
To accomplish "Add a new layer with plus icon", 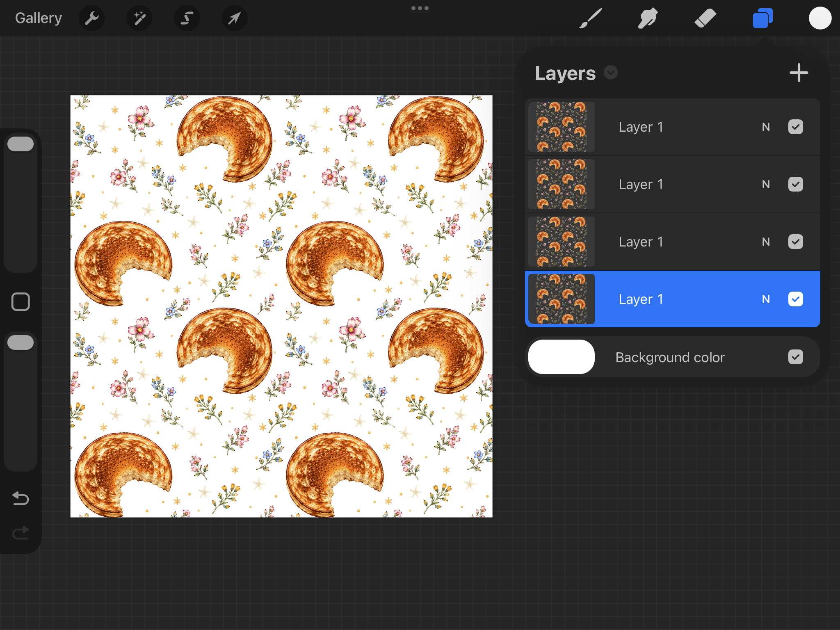I will 799,73.
